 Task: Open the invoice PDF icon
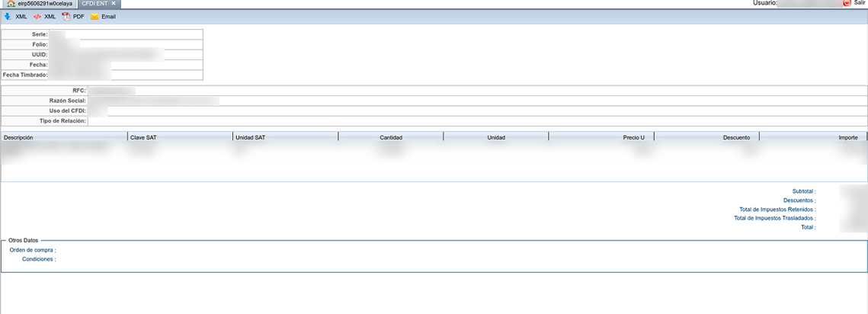click(x=66, y=16)
